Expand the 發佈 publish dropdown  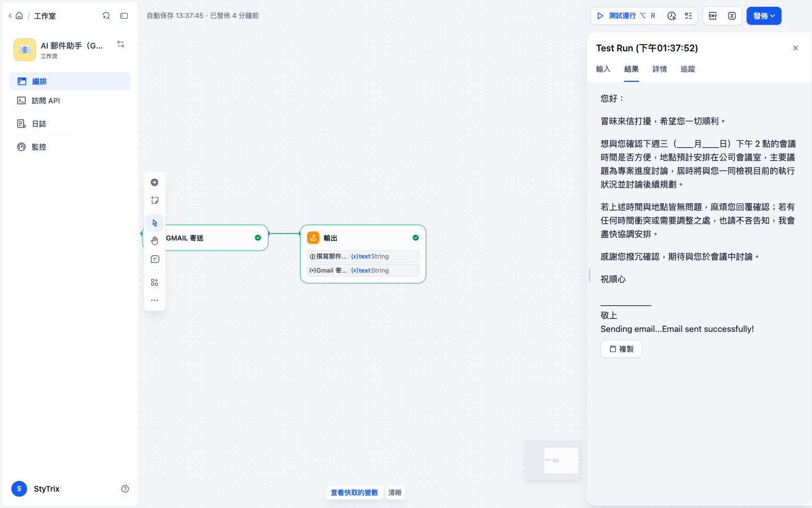(x=764, y=16)
